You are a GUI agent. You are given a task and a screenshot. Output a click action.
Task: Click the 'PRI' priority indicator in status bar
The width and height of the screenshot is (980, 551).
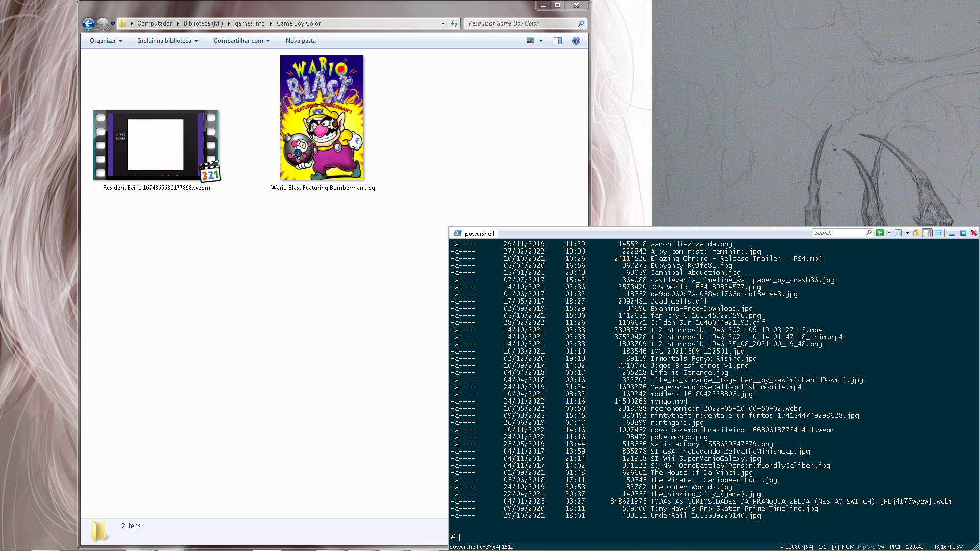[895, 547]
